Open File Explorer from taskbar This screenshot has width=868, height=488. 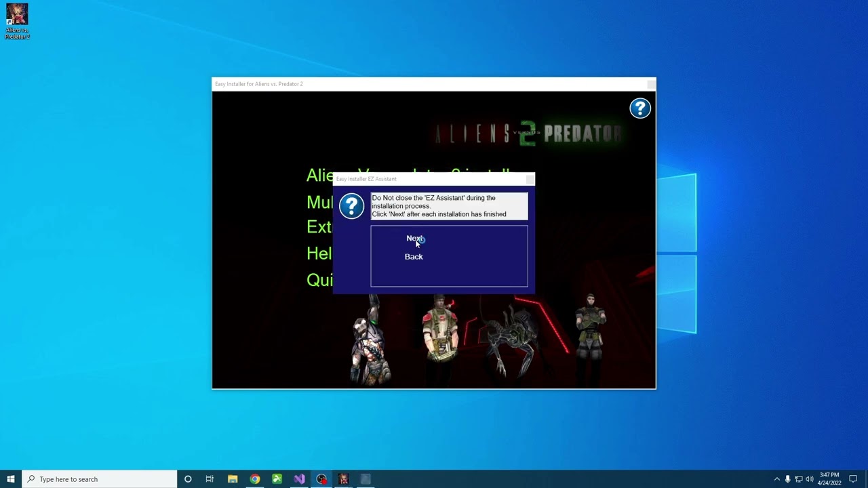point(233,479)
